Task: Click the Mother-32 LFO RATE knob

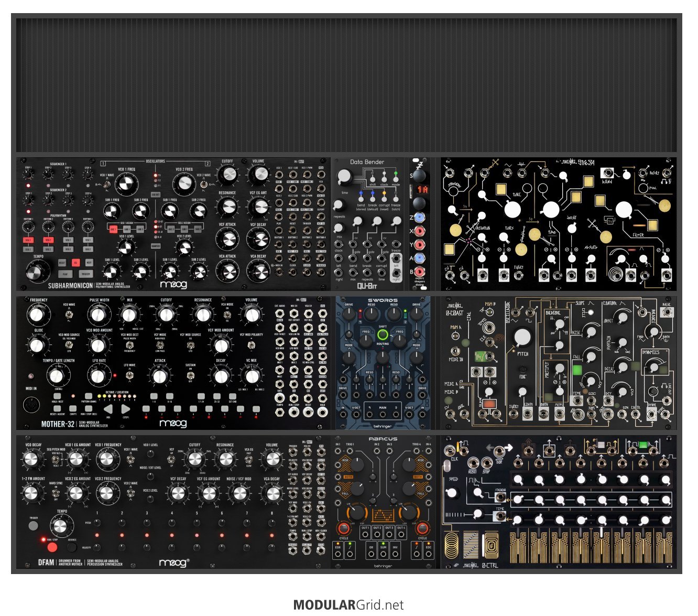Action: (x=99, y=375)
